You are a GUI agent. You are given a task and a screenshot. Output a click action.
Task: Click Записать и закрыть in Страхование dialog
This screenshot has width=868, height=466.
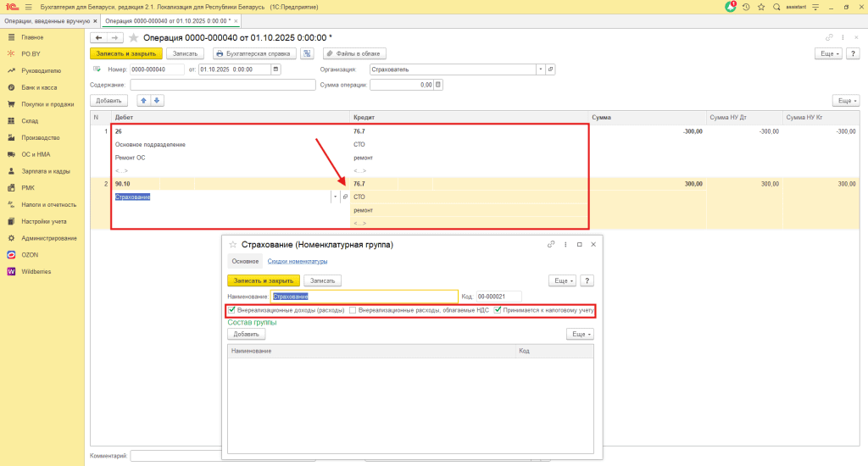click(x=264, y=280)
